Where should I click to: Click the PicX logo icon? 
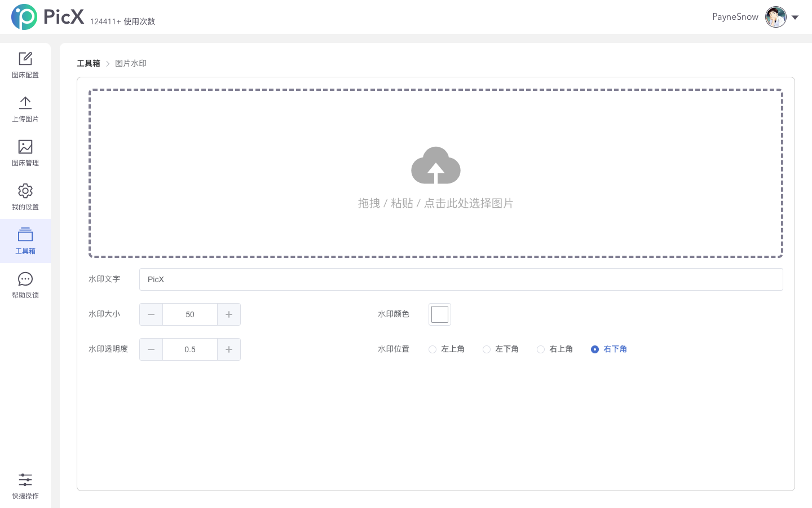pyautogui.click(x=24, y=16)
